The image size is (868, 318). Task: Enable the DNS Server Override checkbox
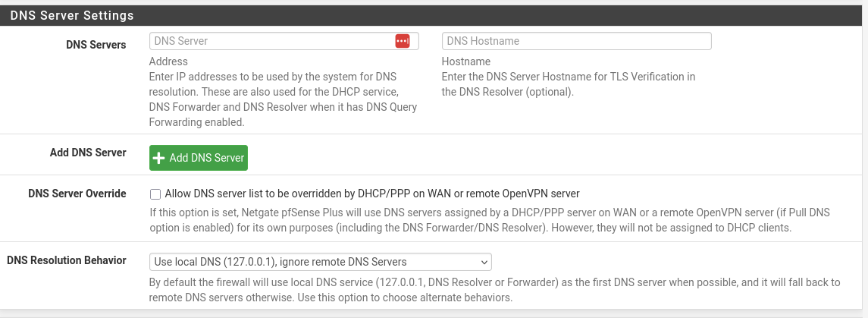155,194
